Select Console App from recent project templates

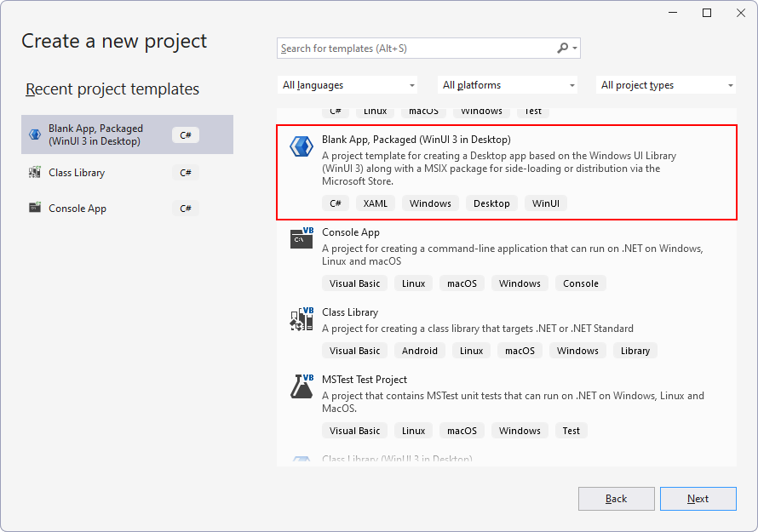111,208
